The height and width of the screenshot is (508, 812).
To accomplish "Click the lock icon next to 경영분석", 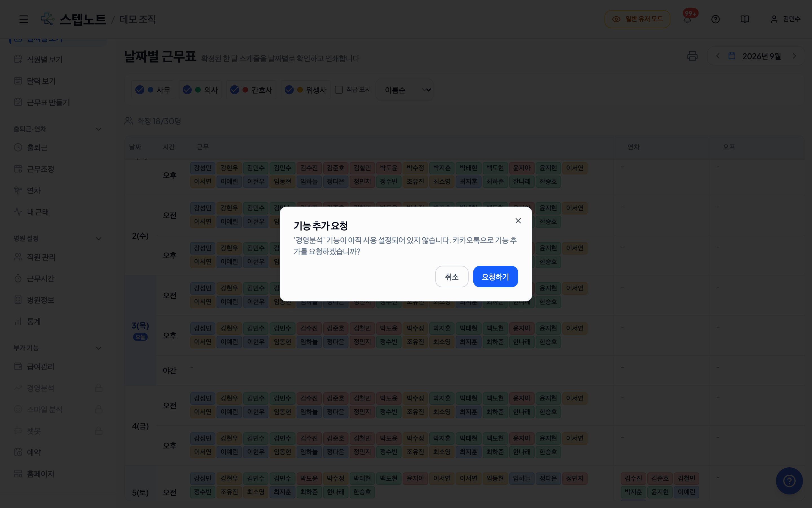I will (x=99, y=388).
